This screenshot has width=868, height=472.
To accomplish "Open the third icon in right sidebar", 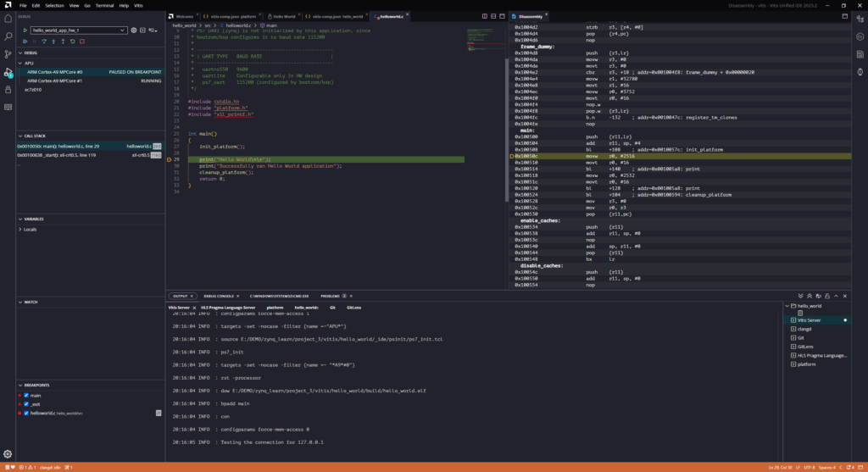I will (860, 54).
